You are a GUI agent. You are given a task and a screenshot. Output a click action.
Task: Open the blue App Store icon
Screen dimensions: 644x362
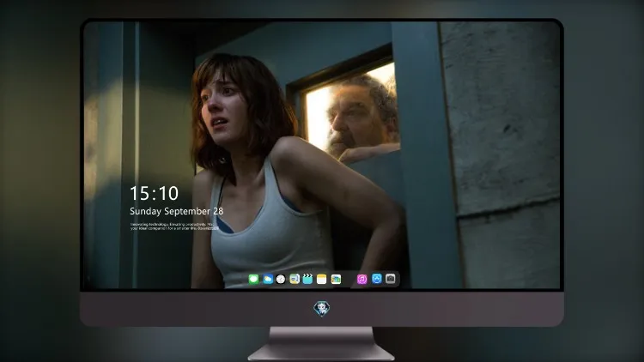(377, 279)
